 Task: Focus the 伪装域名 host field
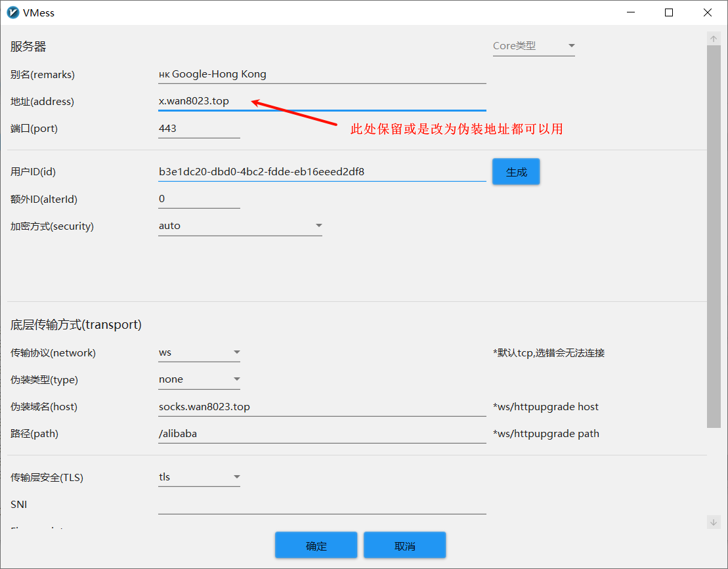point(322,407)
